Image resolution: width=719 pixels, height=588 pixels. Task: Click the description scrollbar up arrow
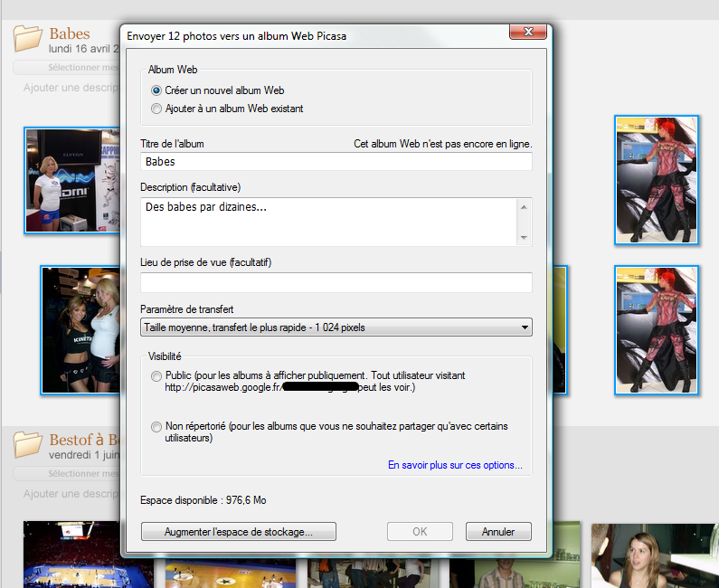click(524, 207)
